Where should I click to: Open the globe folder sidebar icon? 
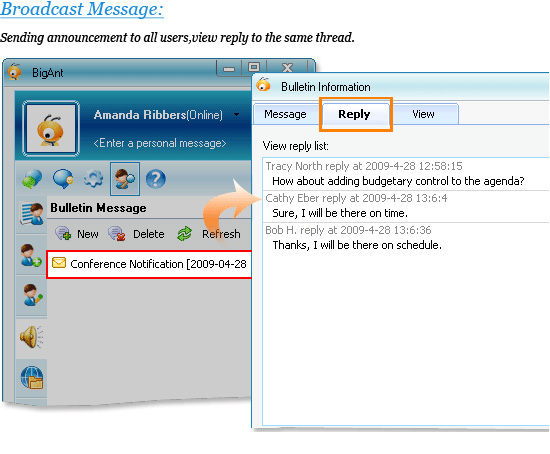[x=32, y=378]
